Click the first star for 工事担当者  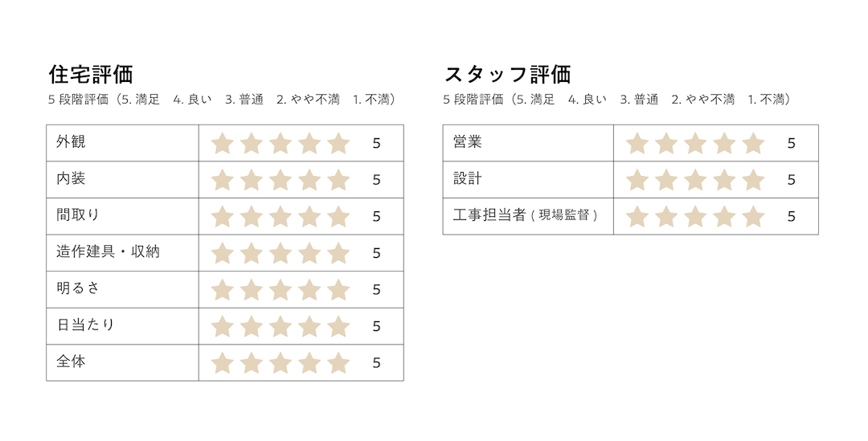(x=637, y=216)
